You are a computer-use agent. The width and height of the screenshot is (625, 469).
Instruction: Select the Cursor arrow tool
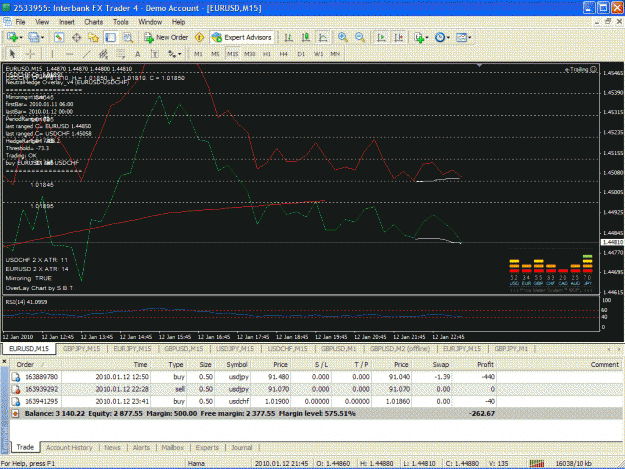point(12,54)
